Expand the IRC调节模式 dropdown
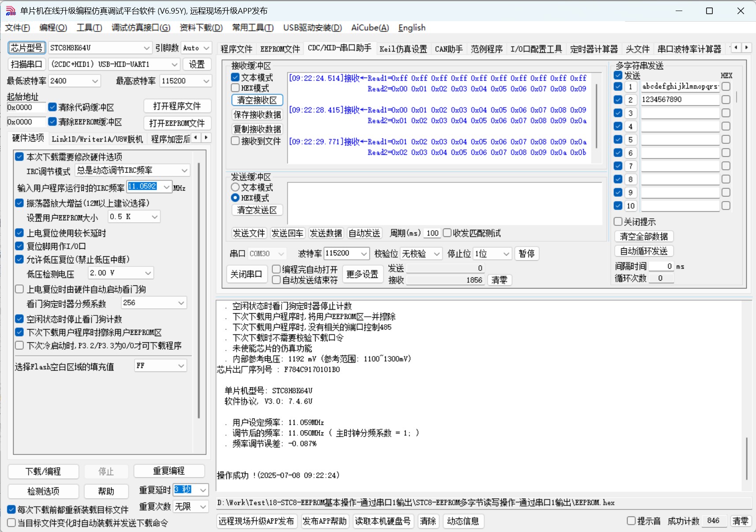Viewport: 756px width, 532px height. point(184,170)
